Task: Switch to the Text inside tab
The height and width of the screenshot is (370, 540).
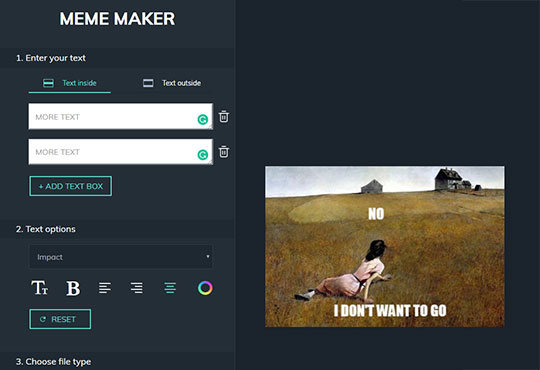Action: (70, 83)
